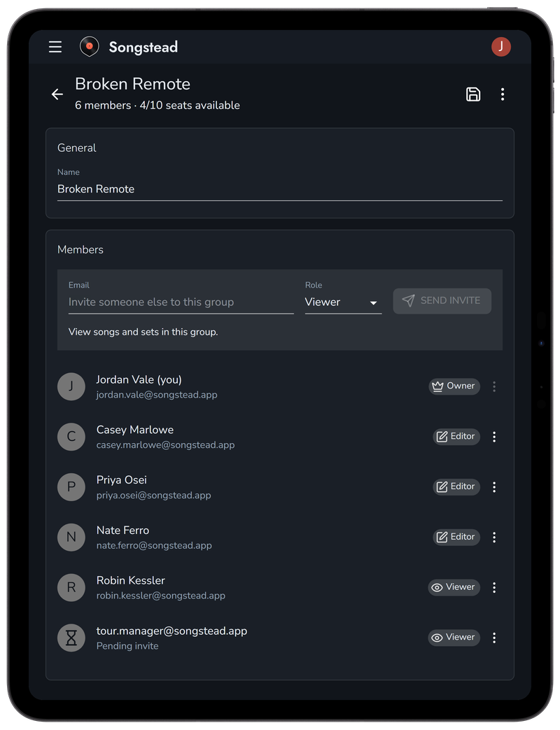This screenshot has width=560, height=730.
Task: Click the Nate Ferro name
Action: [x=123, y=531]
